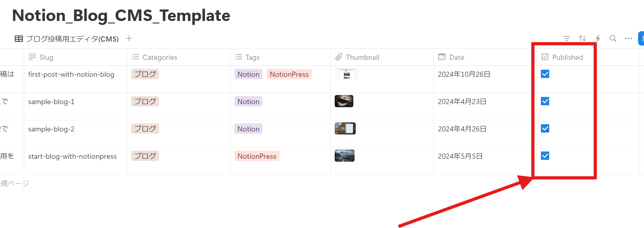
Task: Toggle Published for start-blog-with-notionpress
Action: pos(545,156)
